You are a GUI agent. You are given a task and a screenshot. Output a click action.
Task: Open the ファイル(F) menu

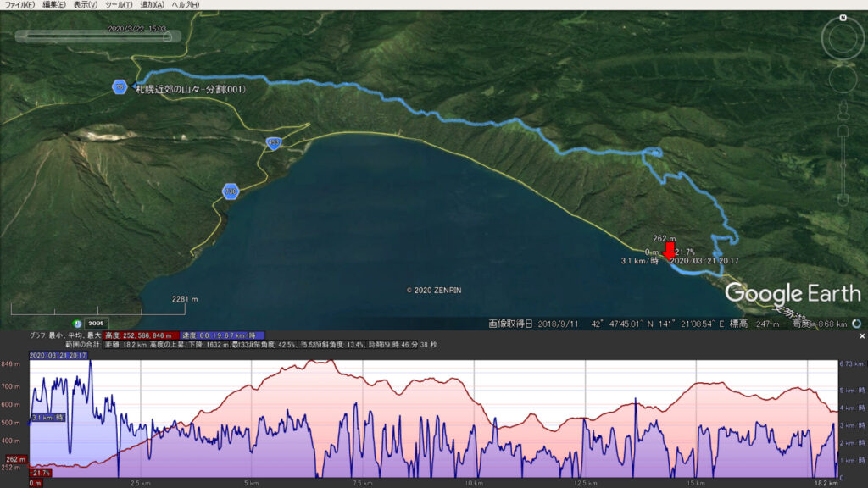tap(20, 5)
